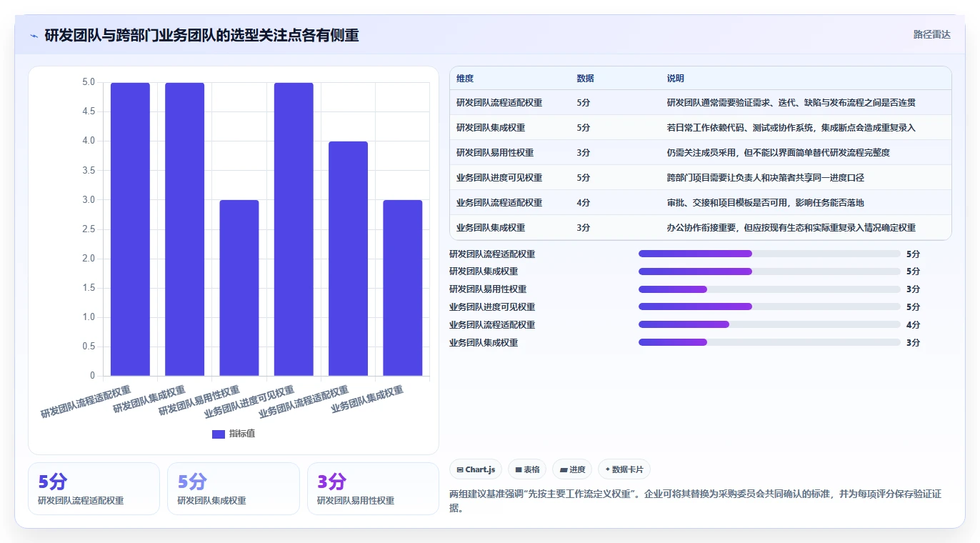Click the 4分 value in progress list

coord(913,325)
